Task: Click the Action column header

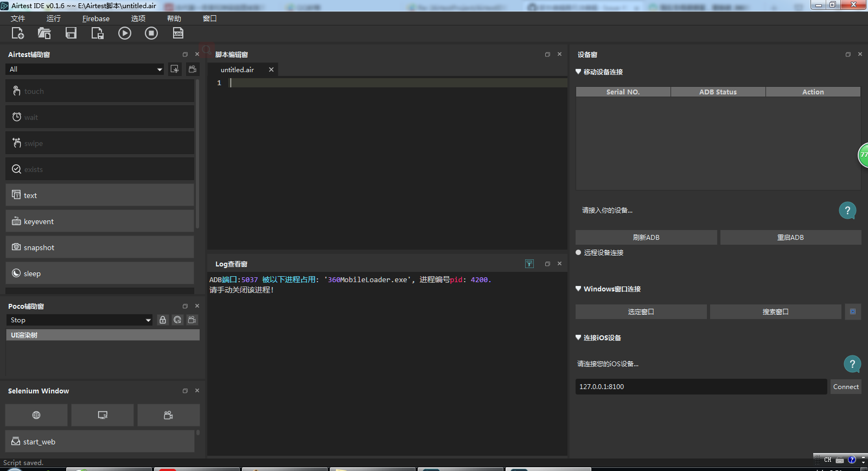Action: (813, 92)
